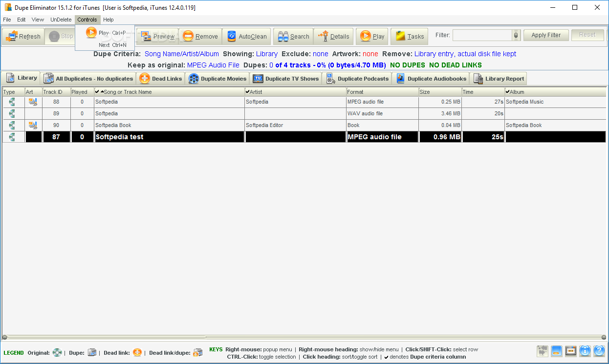Click the artwork icon for Softpedia Book
Screen dimensions: 609x364
[x=33, y=125]
